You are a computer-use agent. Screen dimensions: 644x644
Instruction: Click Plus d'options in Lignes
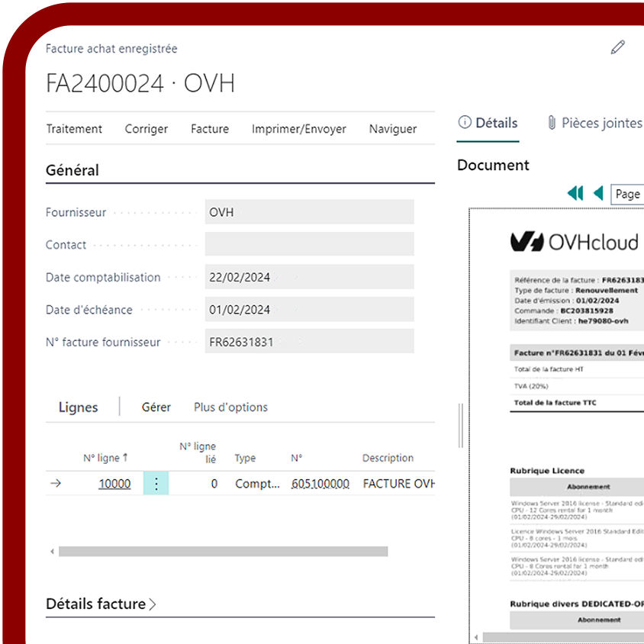[x=230, y=407]
